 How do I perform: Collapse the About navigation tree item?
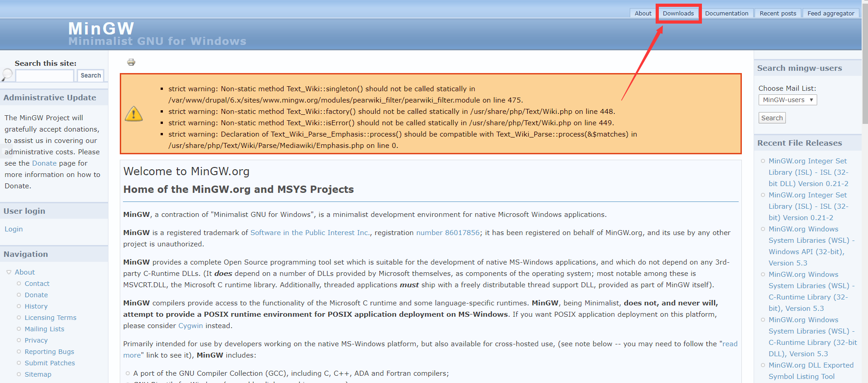pos(9,272)
